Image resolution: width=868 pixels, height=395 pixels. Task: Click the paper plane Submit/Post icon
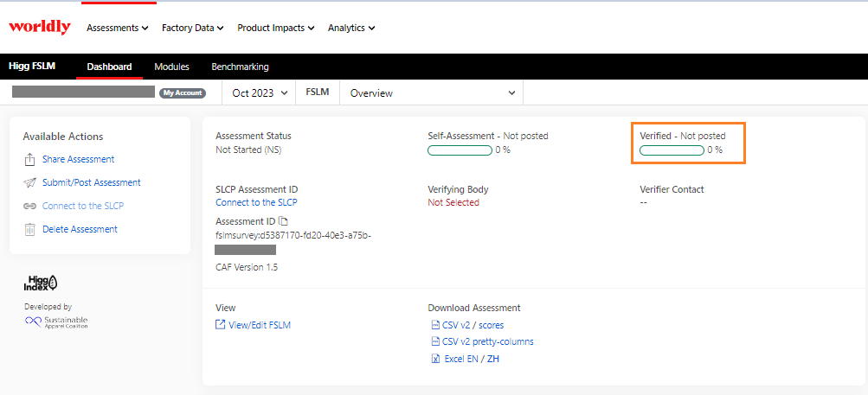pos(29,182)
